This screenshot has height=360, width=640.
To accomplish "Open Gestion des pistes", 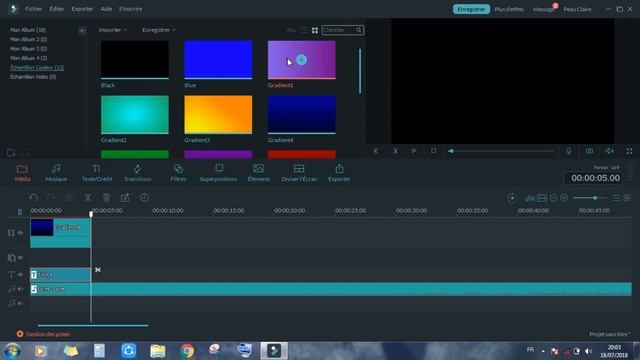I will pos(44,334).
